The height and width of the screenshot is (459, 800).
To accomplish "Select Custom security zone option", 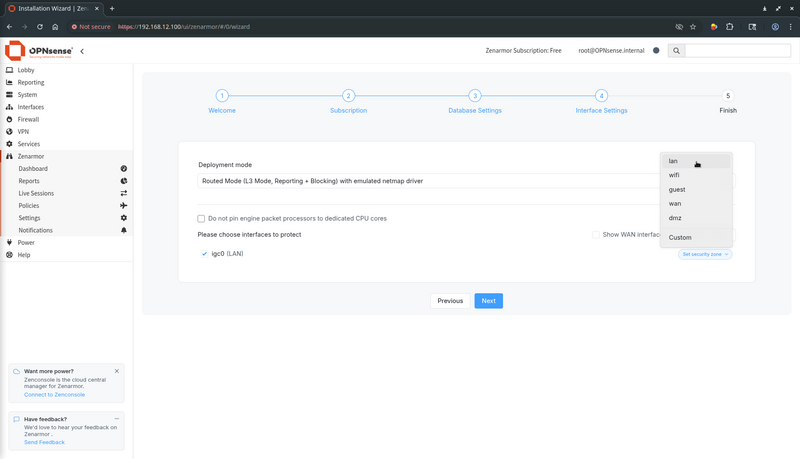I will tap(696, 237).
